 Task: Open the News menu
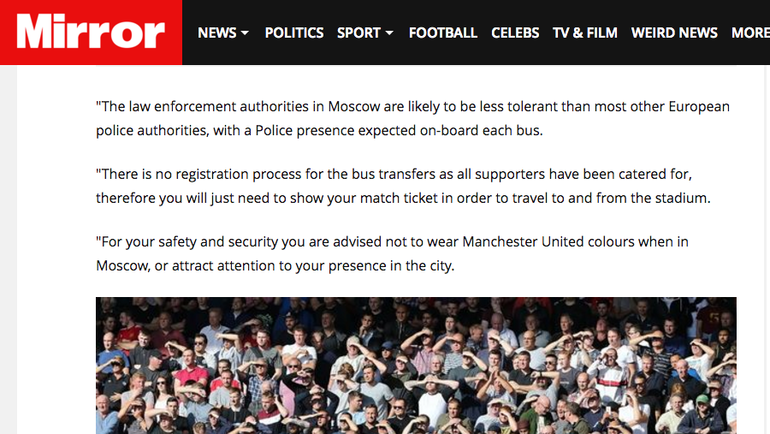[x=216, y=33]
